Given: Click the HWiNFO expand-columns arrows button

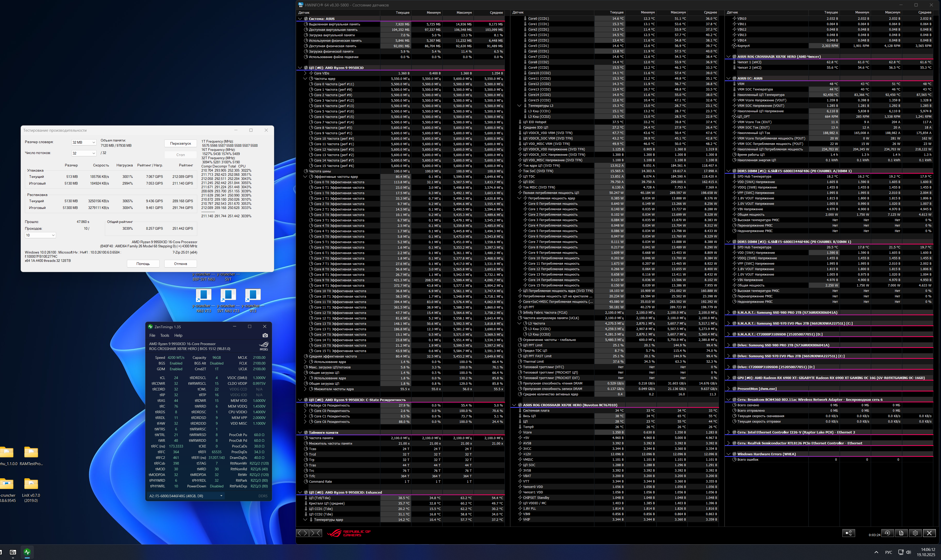Looking at the screenshot, I should click(303, 533).
